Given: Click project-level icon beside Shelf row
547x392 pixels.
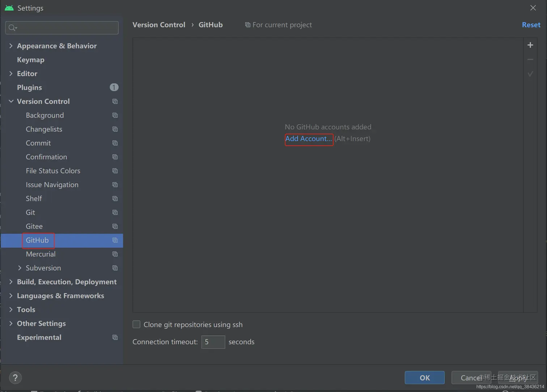Looking at the screenshot, I should [115, 199].
